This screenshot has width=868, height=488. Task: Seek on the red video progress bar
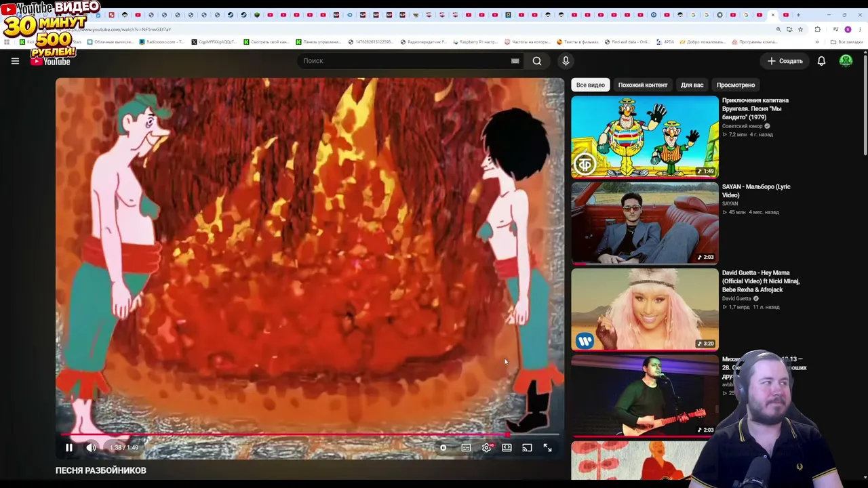309,434
